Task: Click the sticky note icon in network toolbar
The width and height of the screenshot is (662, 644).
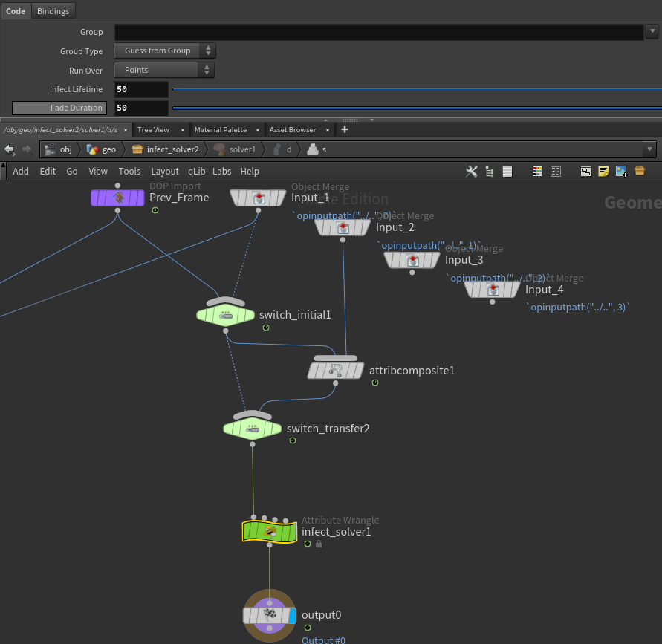Action: coord(603,172)
